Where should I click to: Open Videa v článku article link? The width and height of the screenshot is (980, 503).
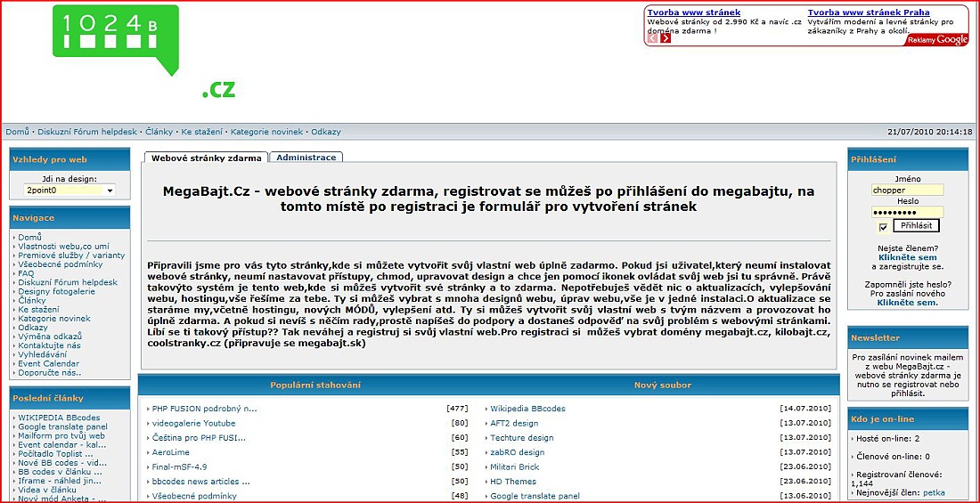point(47,490)
